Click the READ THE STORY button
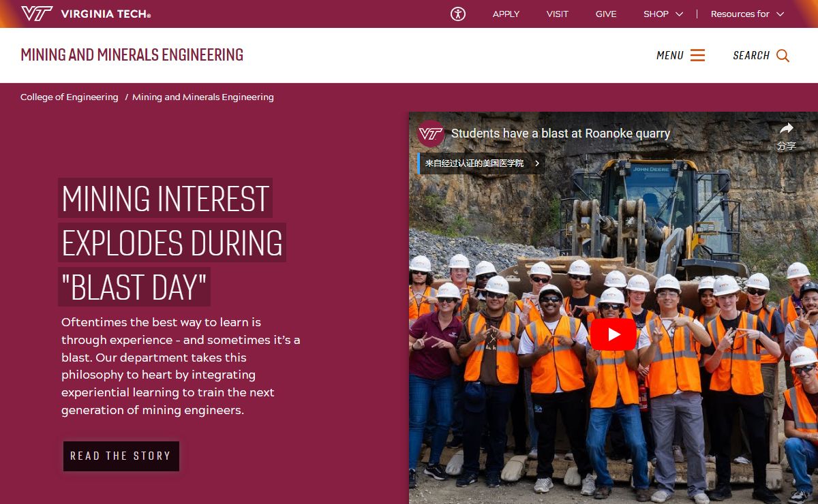 pyautogui.click(x=121, y=456)
